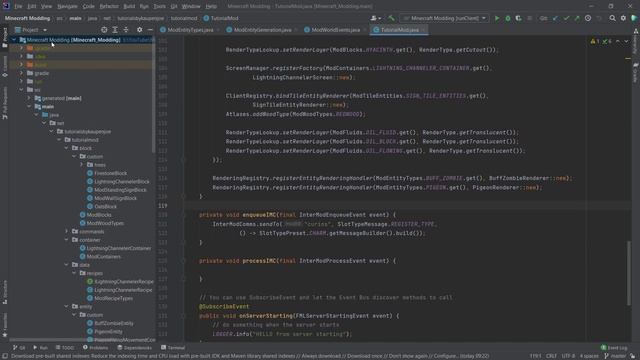Run the Minecraft Modding configuration

[x=497, y=18]
